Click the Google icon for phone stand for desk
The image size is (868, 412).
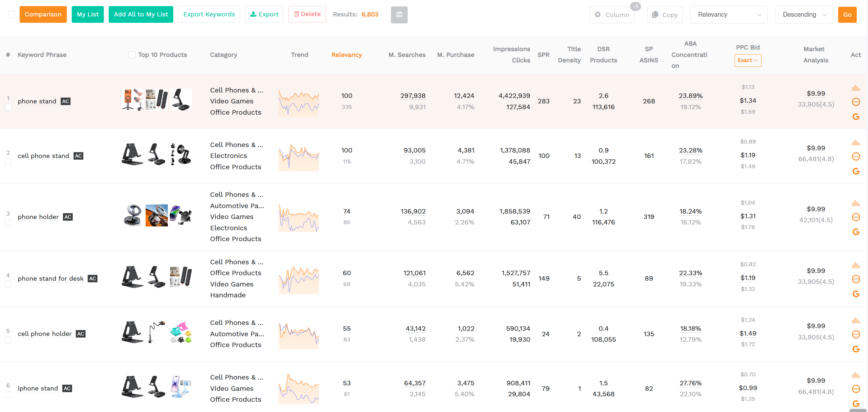click(856, 294)
